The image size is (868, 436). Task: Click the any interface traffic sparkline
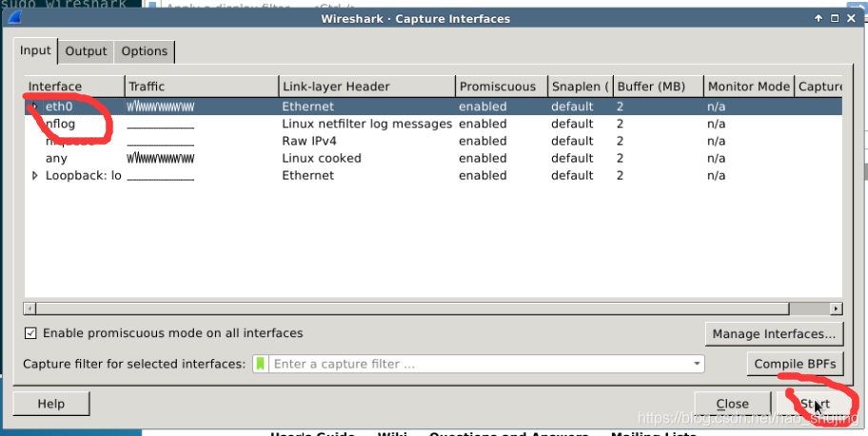[x=161, y=158]
